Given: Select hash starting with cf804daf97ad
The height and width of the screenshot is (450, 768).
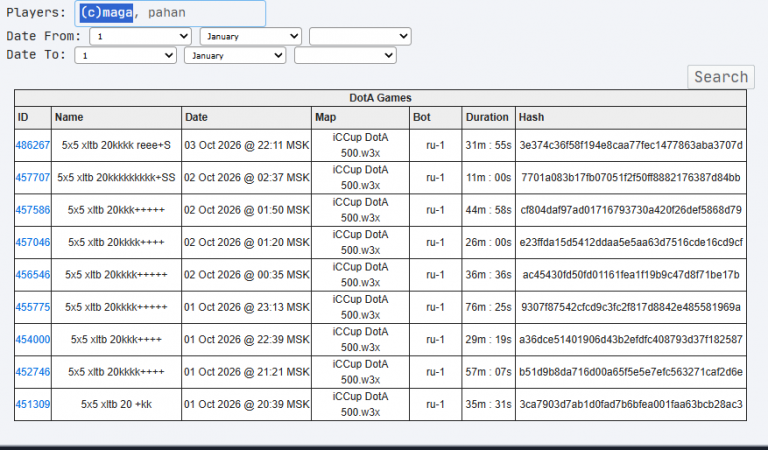Looking at the screenshot, I should pyautogui.click(x=631, y=210).
